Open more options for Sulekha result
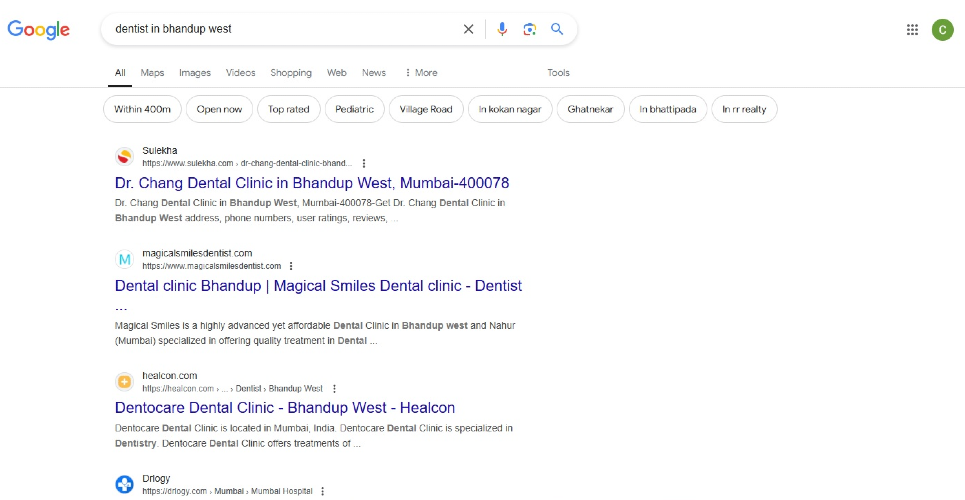965x500 pixels. point(364,163)
